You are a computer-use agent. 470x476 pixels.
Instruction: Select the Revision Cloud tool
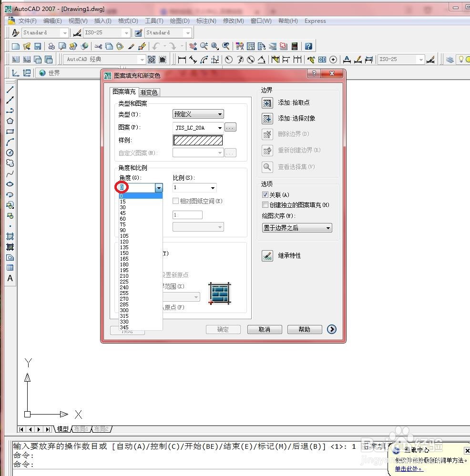point(10,163)
